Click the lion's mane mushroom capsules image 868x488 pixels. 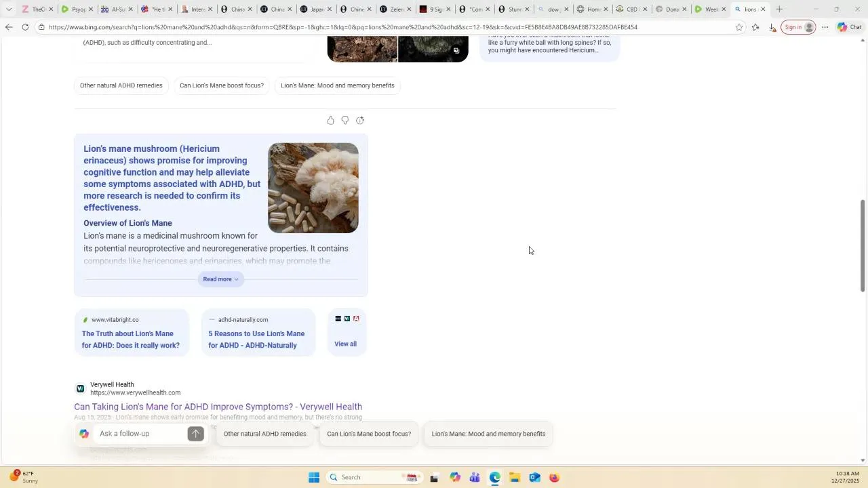313,188
